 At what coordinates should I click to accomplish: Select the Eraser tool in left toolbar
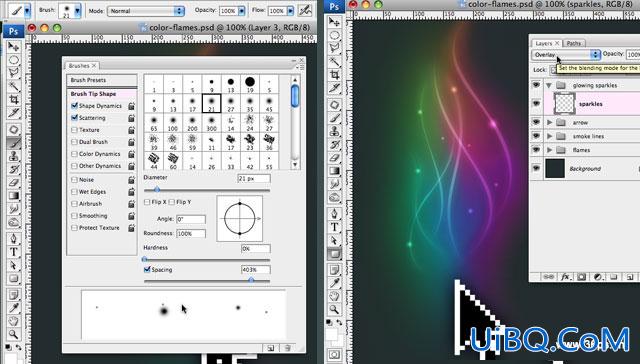point(14,182)
